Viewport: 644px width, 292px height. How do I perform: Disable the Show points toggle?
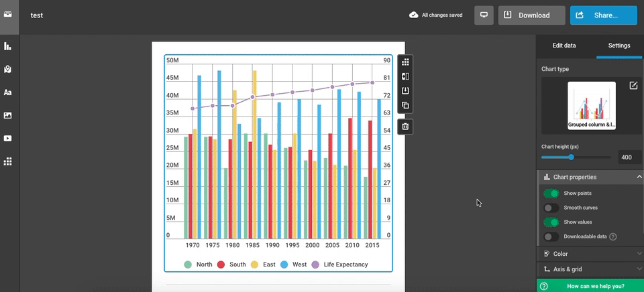point(551,194)
